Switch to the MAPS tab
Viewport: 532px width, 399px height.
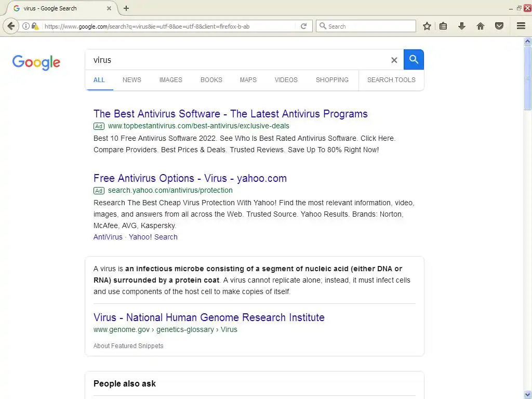[x=248, y=80]
